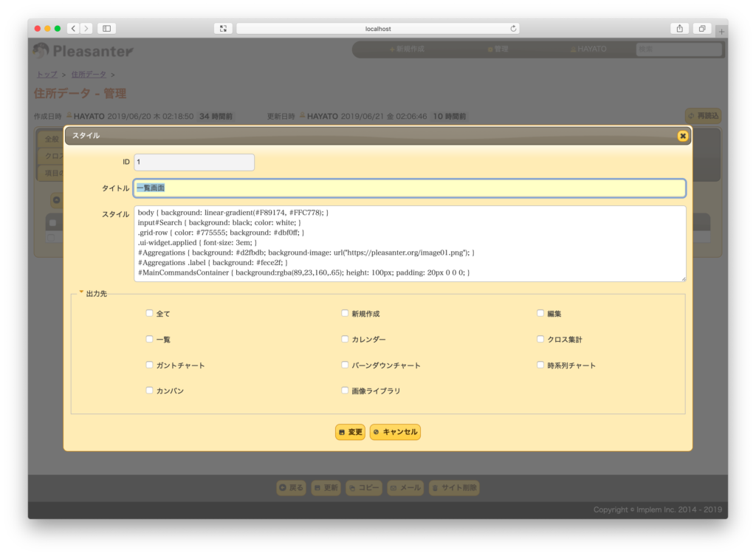Toggle the Safari sidebar icon
The image size is (756, 556).
click(106, 29)
